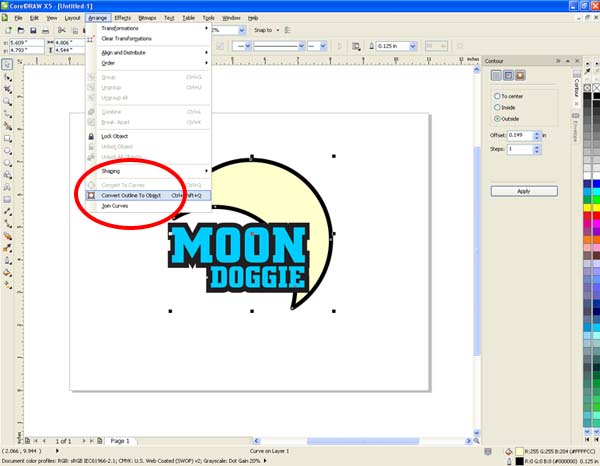Viewport: 600px width, 466px height.
Task: Click the New document icon
Action: 8,30
